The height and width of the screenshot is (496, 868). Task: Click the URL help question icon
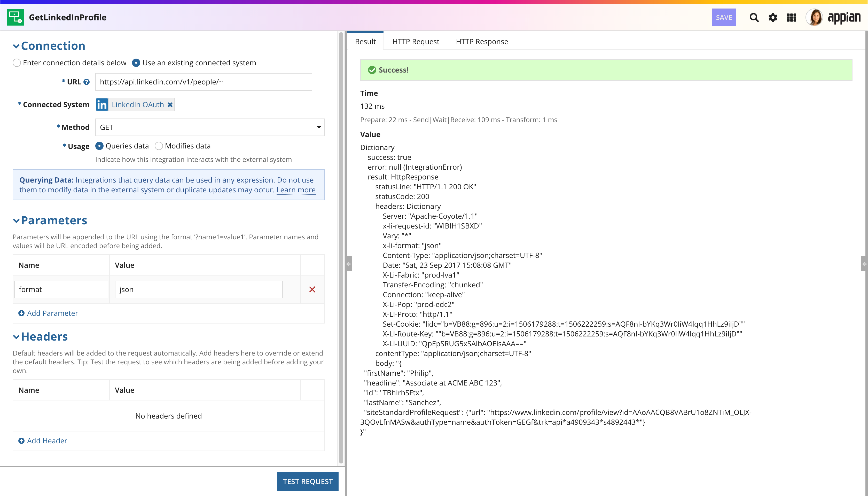click(87, 82)
